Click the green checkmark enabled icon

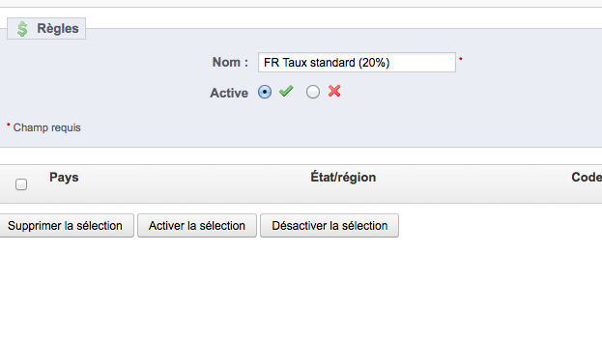click(286, 91)
